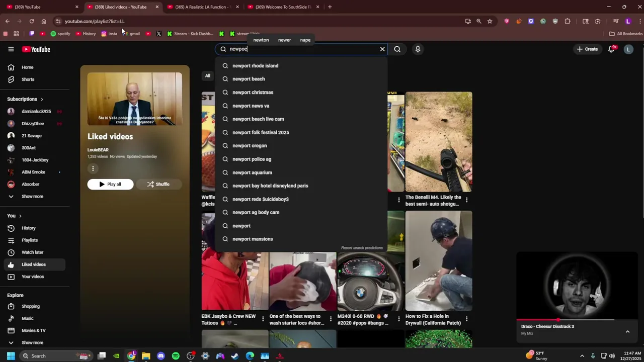Open Windows Start menu
Screen dimensions: 644x362
[x=11, y=356]
